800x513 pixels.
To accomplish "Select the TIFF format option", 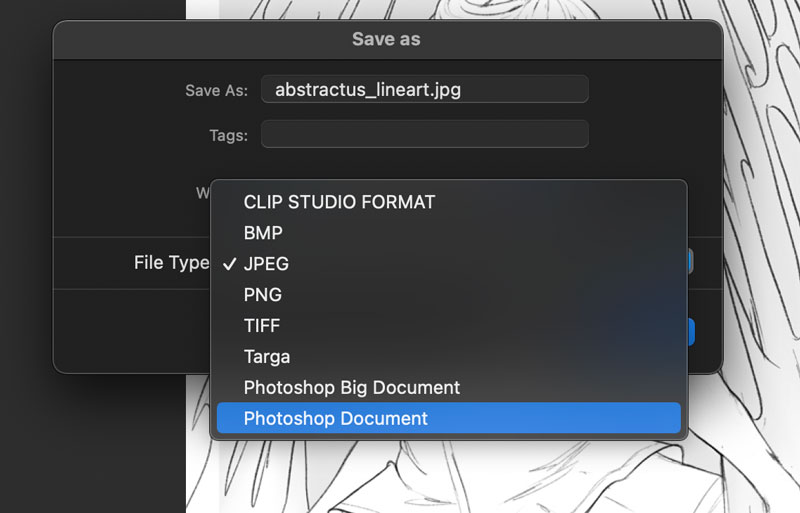I will (x=262, y=326).
